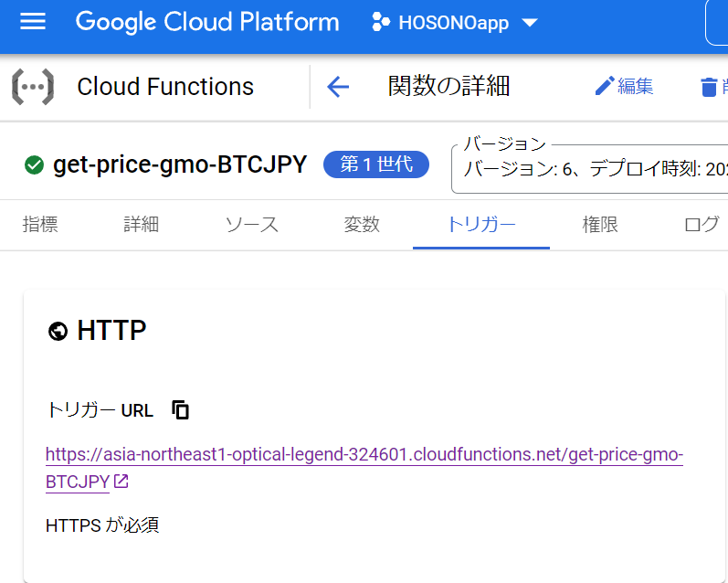728x583 pixels.
Task: Click the Google Cloud Platform logo text
Action: [x=207, y=22]
